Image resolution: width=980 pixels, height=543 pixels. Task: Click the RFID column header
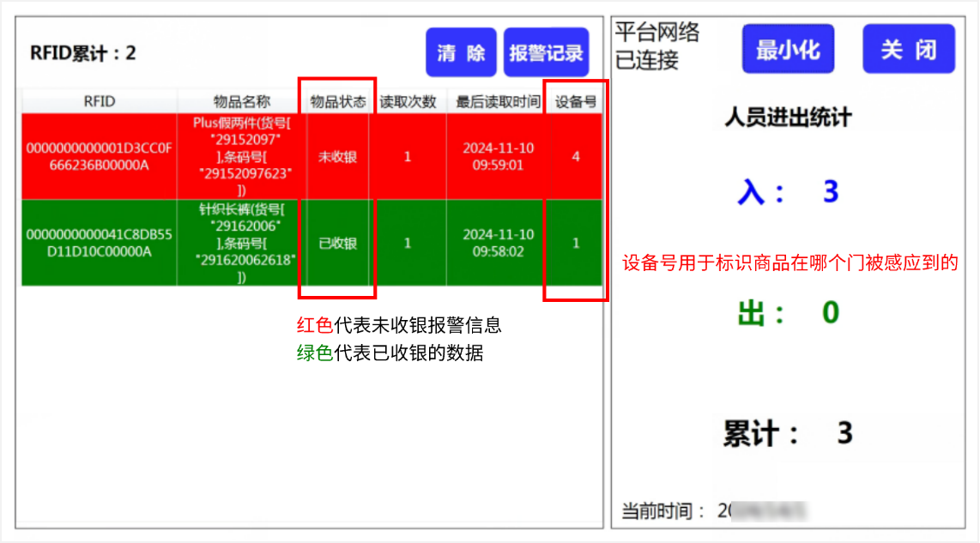(x=98, y=100)
